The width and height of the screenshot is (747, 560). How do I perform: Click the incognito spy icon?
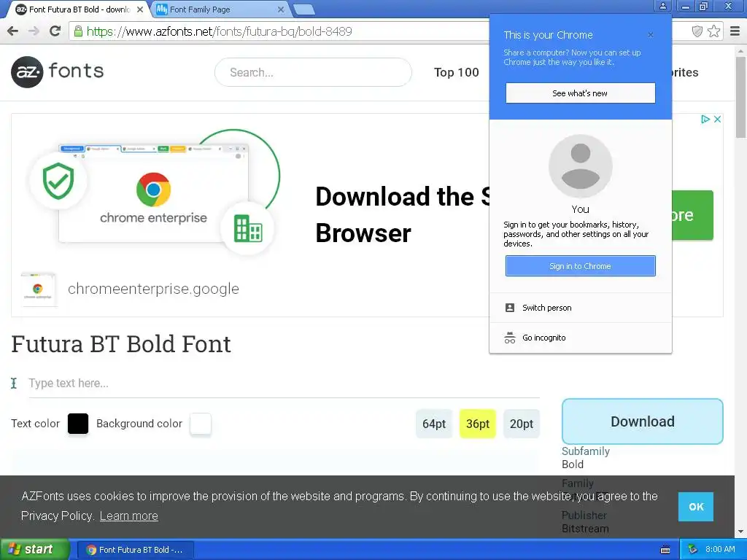point(510,338)
